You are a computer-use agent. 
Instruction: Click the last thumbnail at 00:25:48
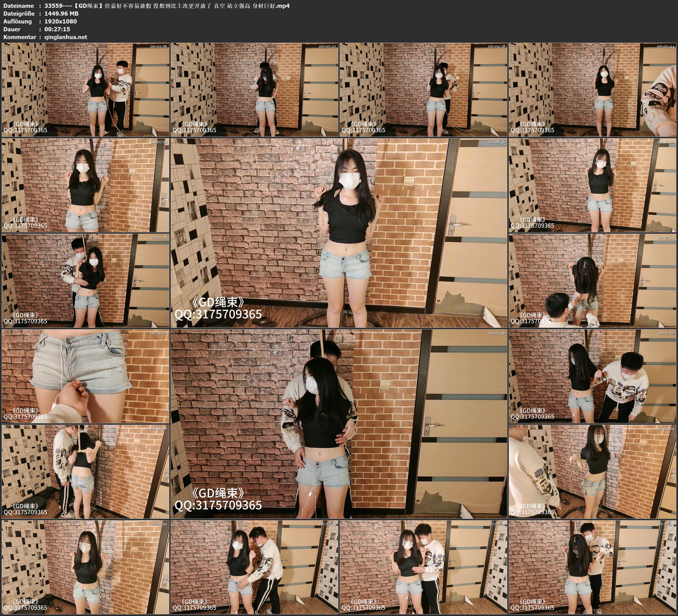(x=593, y=567)
